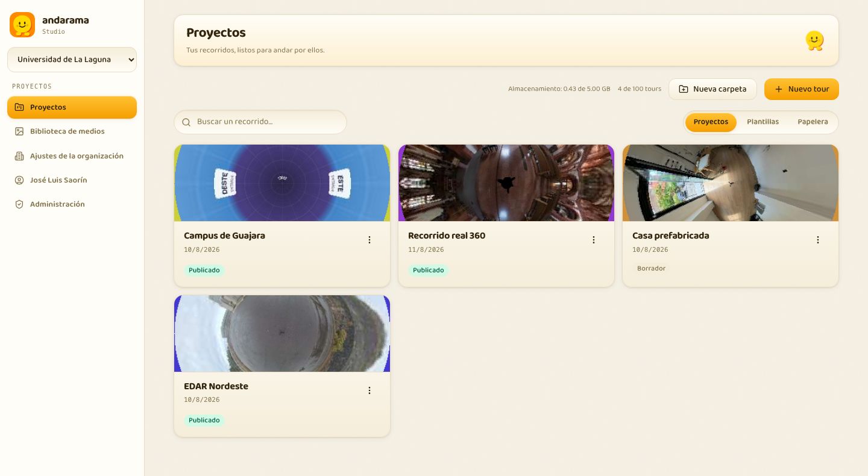This screenshot has width=868, height=476.
Task: Click the smiley mascot in Proyectos header
Action: click(x=814, y=41)
